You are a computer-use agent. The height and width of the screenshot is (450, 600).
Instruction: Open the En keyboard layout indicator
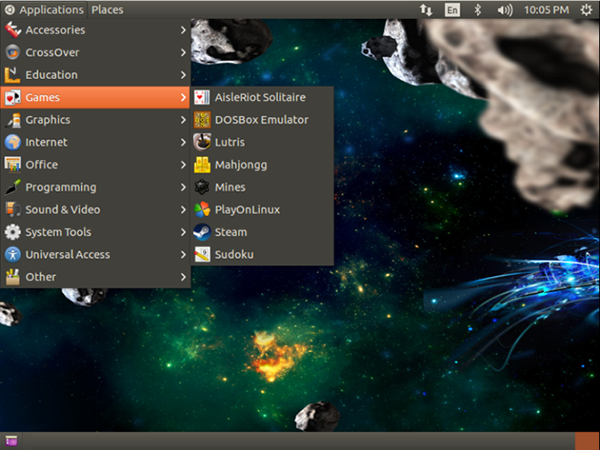click(x=453, y=10)
